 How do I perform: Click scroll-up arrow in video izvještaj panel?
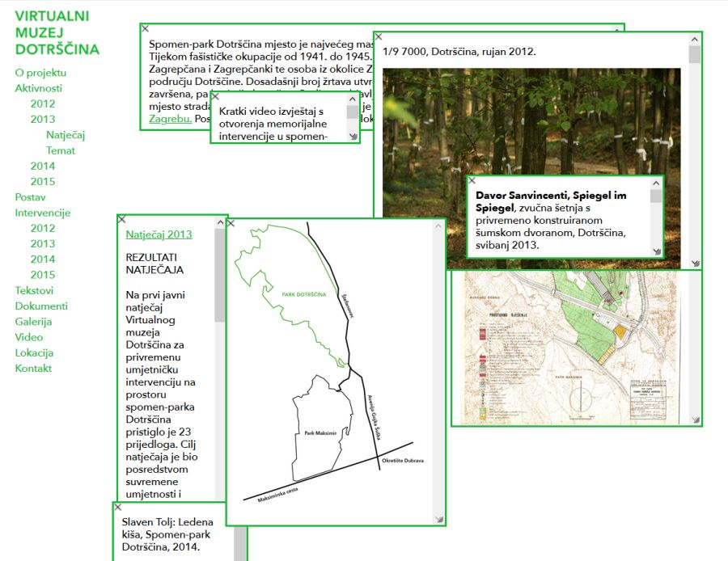point(353,99)
